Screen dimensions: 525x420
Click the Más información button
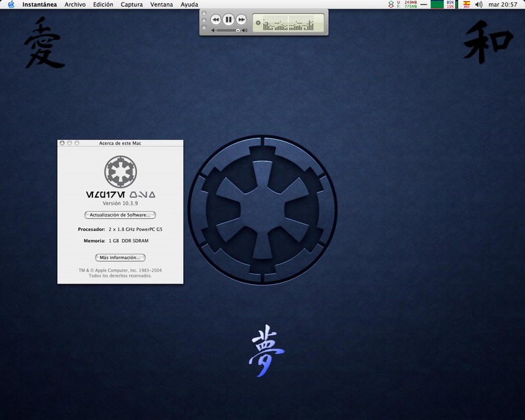(x=120, y=257)
